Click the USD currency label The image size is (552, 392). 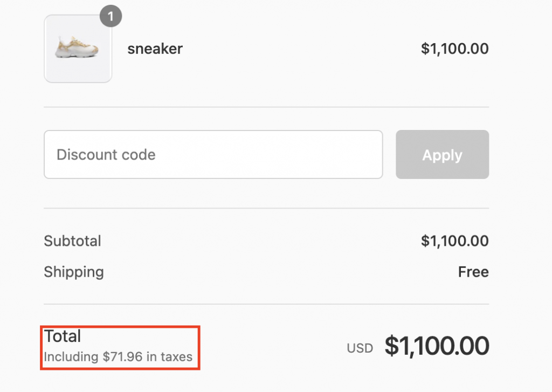pyautogui.click(x=360, y=348)
